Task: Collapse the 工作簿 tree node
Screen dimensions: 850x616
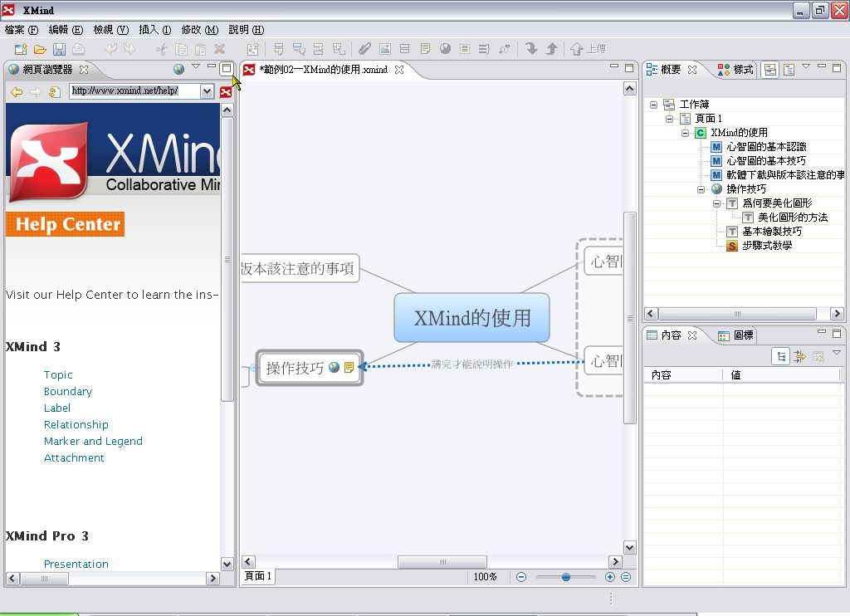Action: (x=654, y=105)
